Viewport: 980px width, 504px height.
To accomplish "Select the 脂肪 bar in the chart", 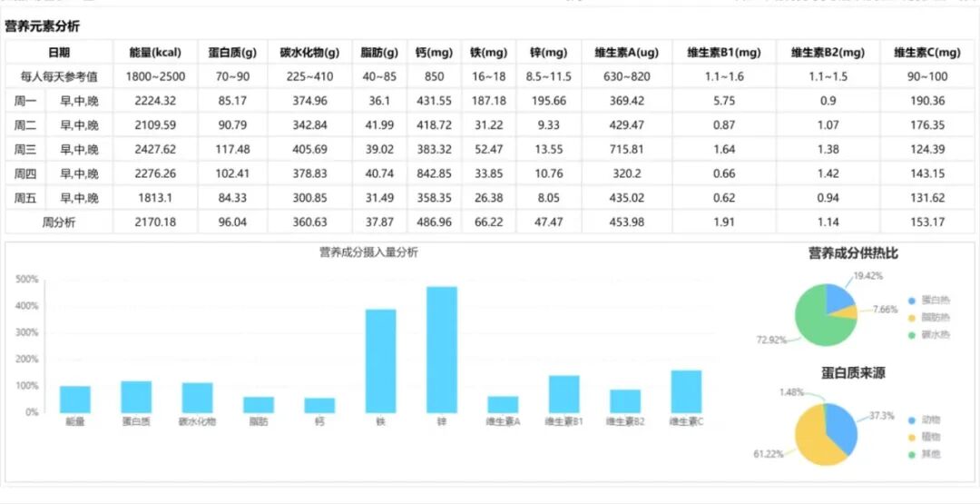I will (259, 405).
